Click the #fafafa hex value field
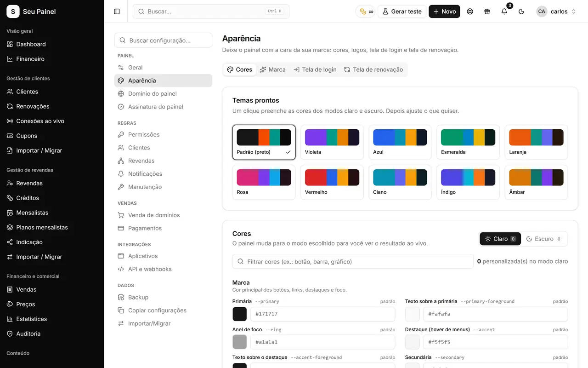588x368 pixels. pyautogui.click(x=495, y=314)
